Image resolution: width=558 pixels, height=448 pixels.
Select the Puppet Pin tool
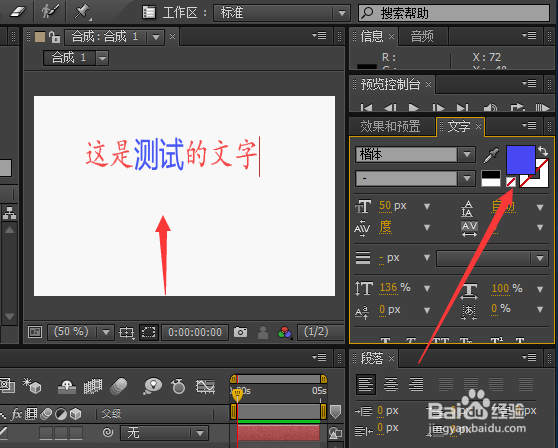(x=82, y=12)
